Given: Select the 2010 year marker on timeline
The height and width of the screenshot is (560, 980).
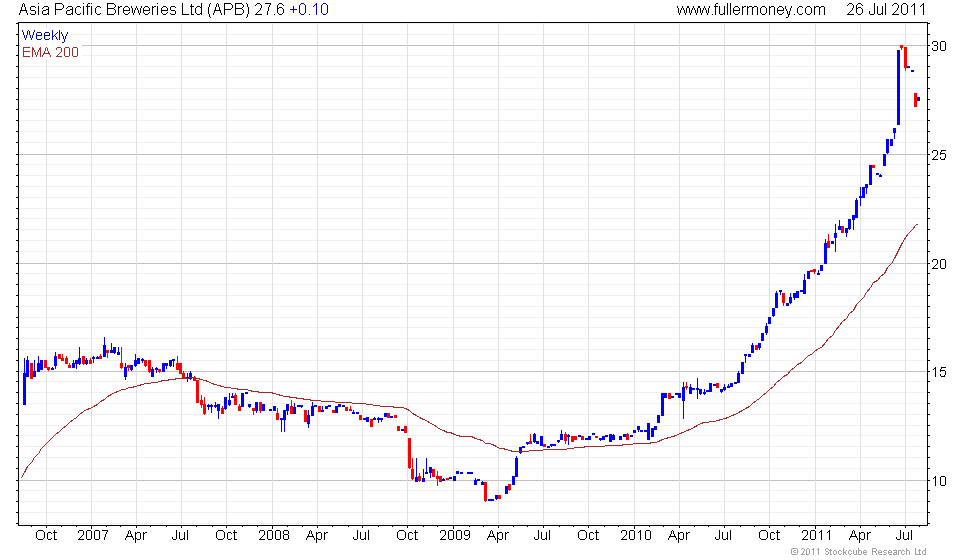Looking at the screenshot, I should coord(636,536).
